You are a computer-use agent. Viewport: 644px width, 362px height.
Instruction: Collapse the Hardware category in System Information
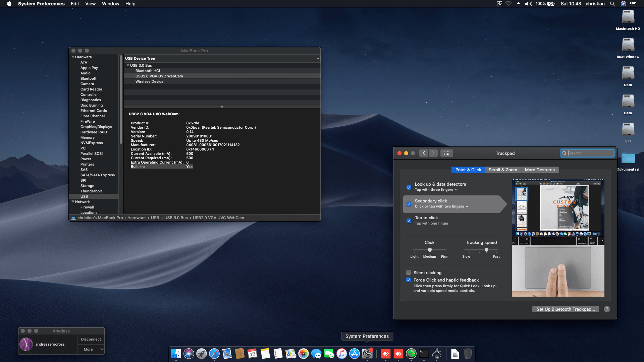pos(73,57)
